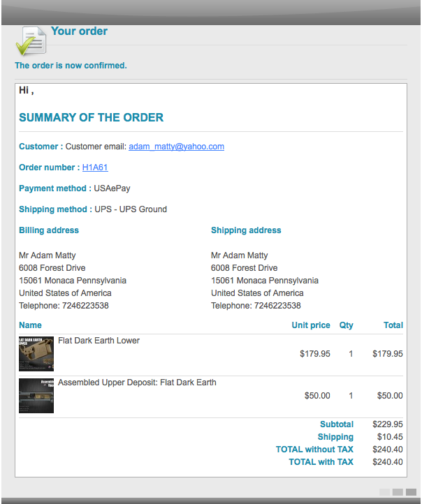Click the TOTAL with TAX label
422x504 pixels.
coord(321,462)
